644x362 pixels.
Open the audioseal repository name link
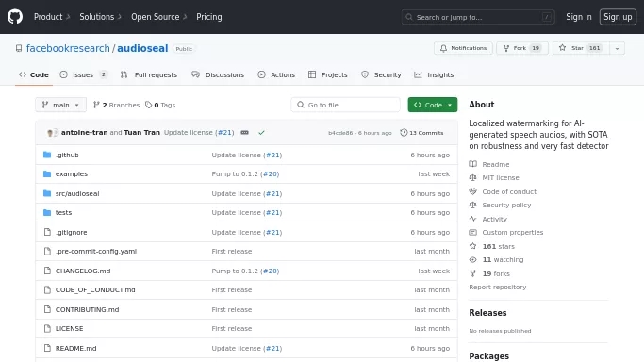[142, 48]
